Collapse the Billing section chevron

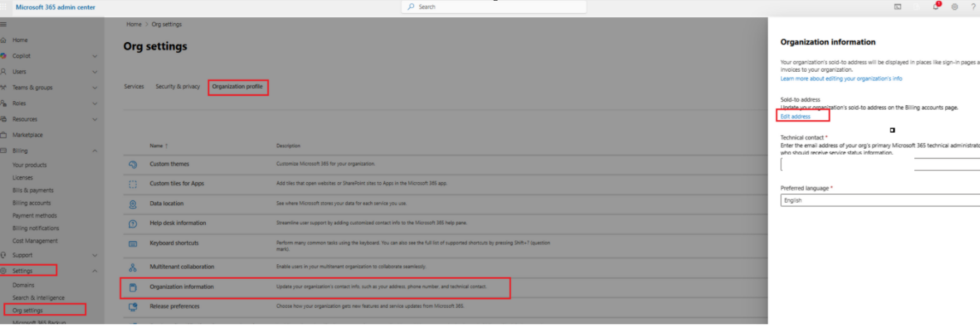(95, 151)
